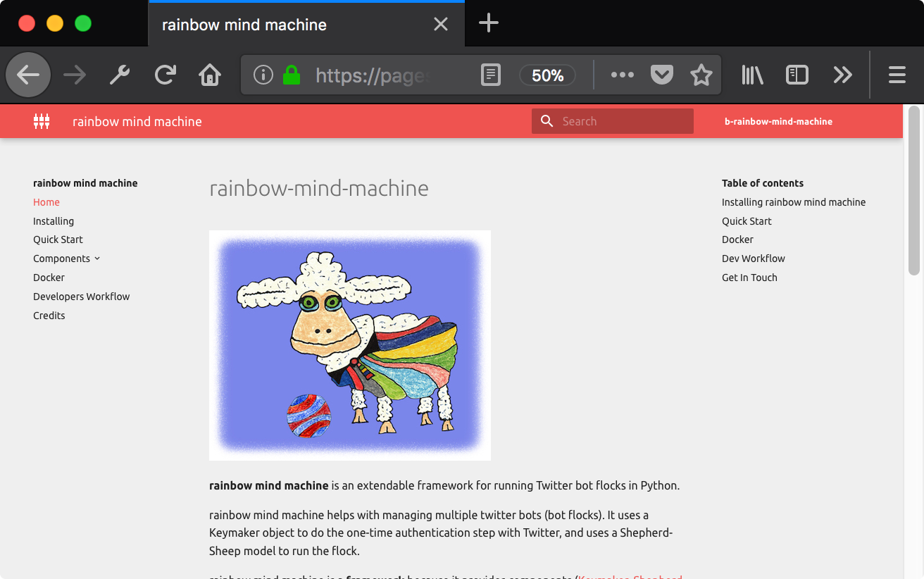Reset the 50% zoom level indicator

pyautogui.click(x=547, y=75)
